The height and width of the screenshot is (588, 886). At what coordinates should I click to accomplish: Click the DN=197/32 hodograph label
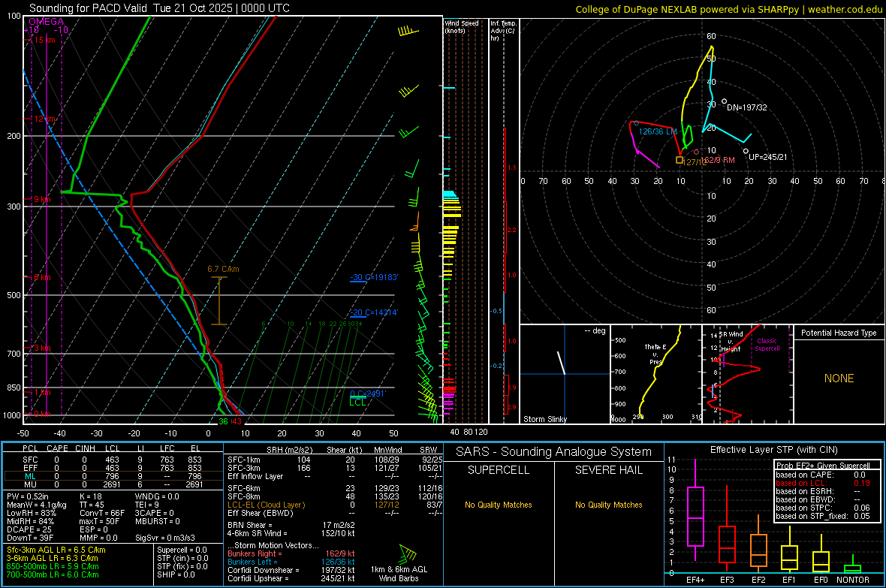746,107
